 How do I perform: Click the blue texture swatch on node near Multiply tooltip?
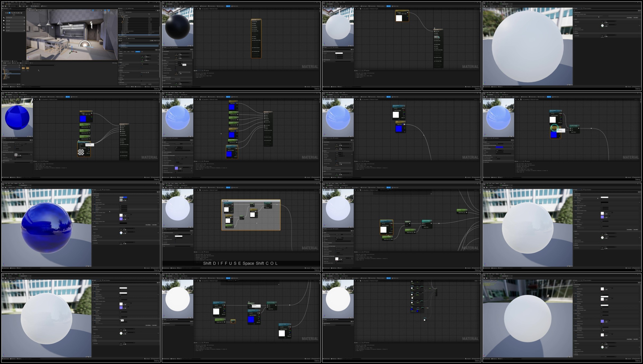[x=251, y=319]
